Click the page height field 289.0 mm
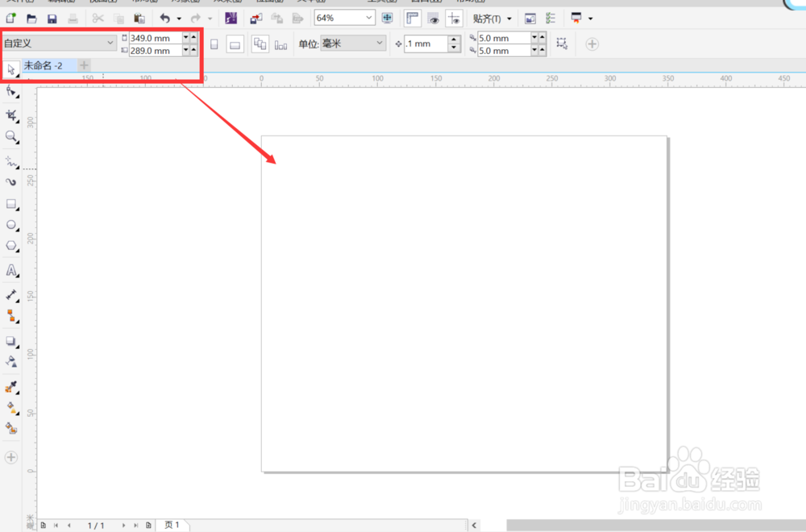806x532 pixels. (x=156, y=50)
